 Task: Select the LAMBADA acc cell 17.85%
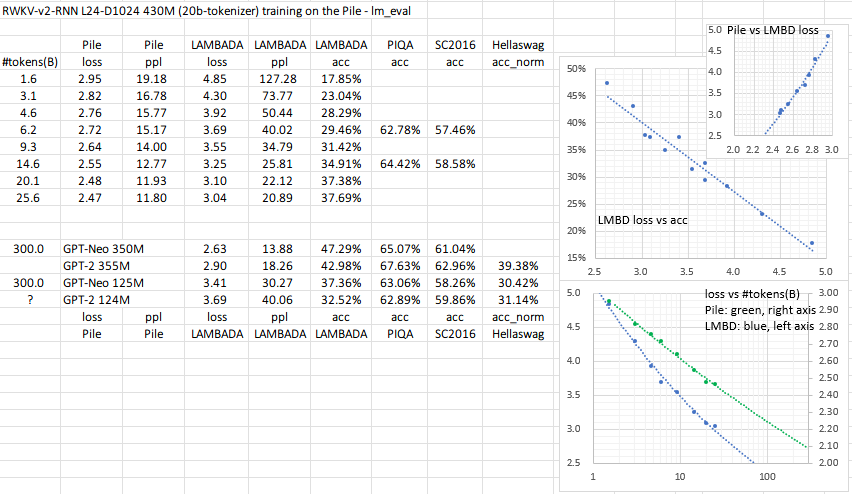tap(337, 78)
